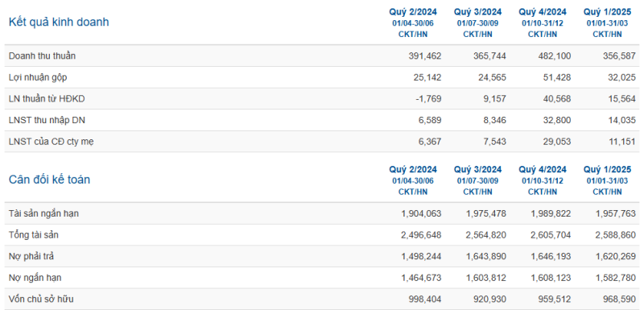Click the Nợ ngắn hạn row label
Image resolution: width=644 pixels, height=310 pixels.
coord(35,278)
